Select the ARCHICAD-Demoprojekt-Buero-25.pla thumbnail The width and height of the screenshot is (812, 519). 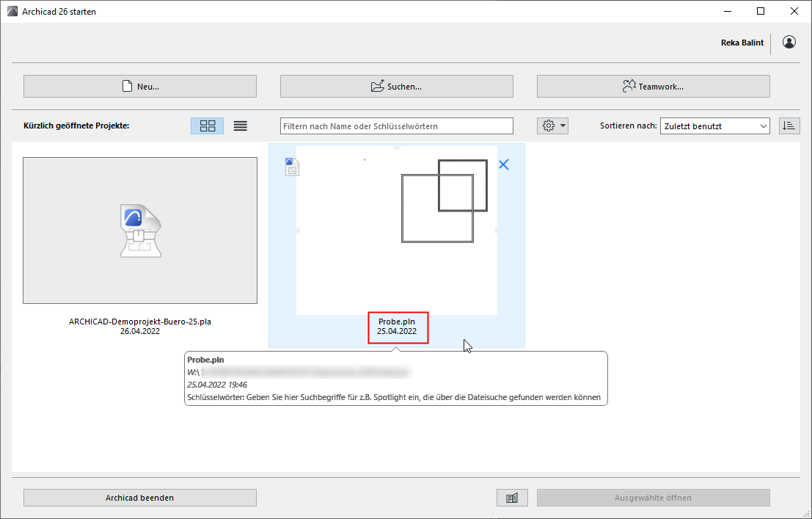[140, 231]
